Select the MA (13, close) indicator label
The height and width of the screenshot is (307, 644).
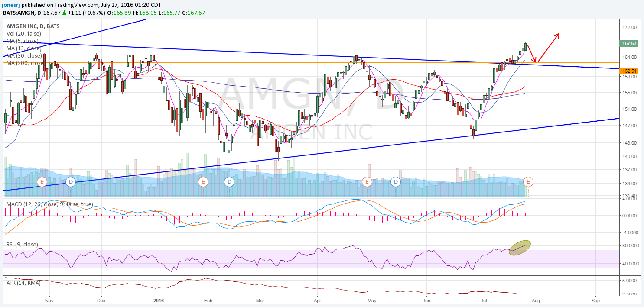(x=24, y=48)
